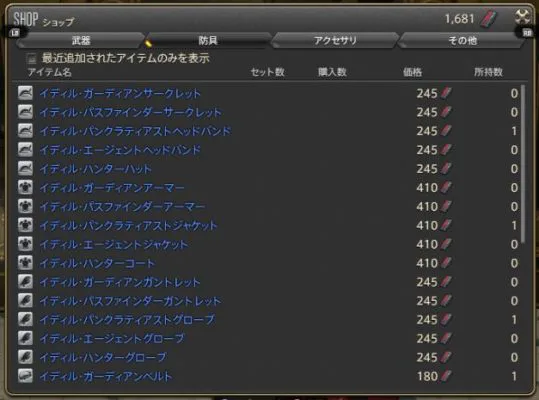Click the item list vertical scrollbar

[x=523, y=164]
